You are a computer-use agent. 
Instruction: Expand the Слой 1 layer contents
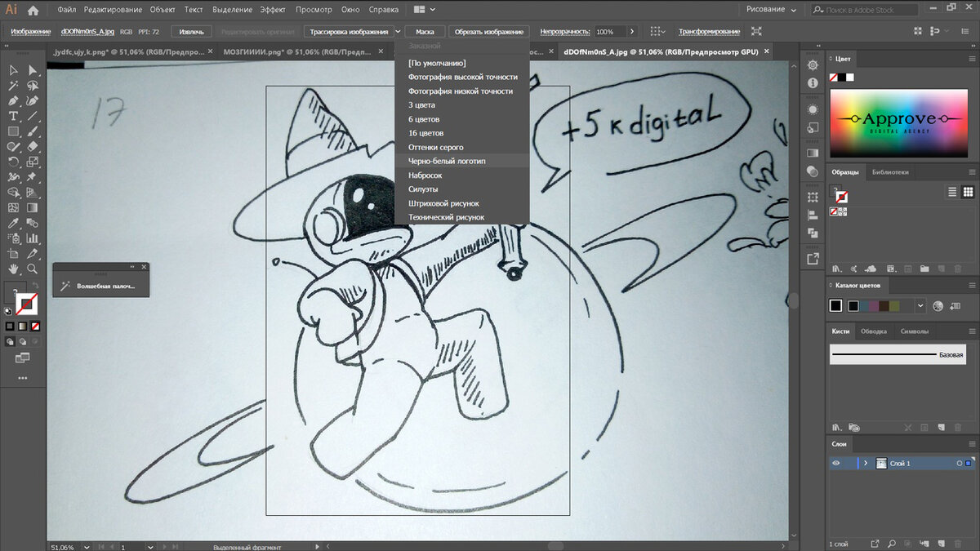866,464
